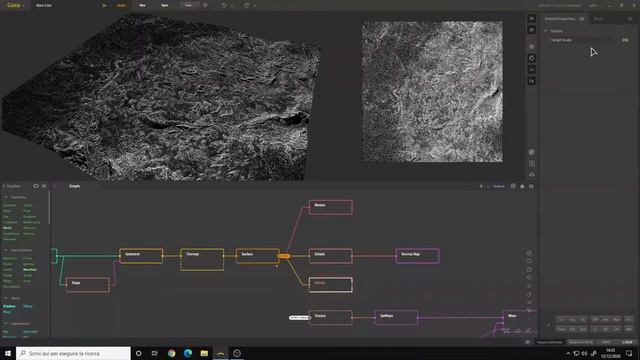Click the circular icon left of graph home

[x=513, y=186]
